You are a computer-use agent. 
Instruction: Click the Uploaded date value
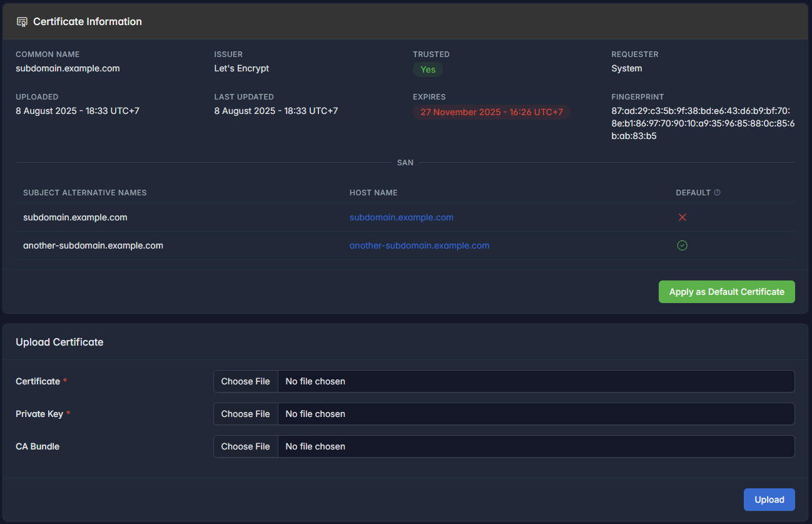coord(78,111)
